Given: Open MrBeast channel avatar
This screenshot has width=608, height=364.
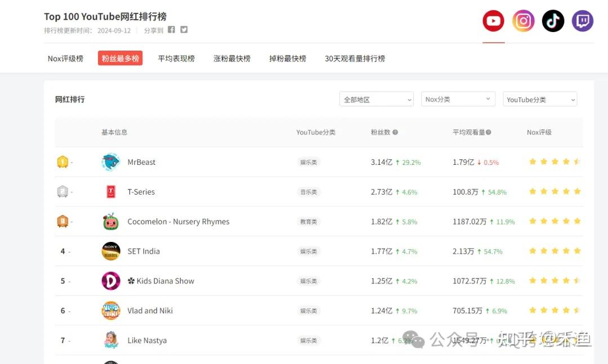Looking at the screenshot, I should (x=111, y=162).
